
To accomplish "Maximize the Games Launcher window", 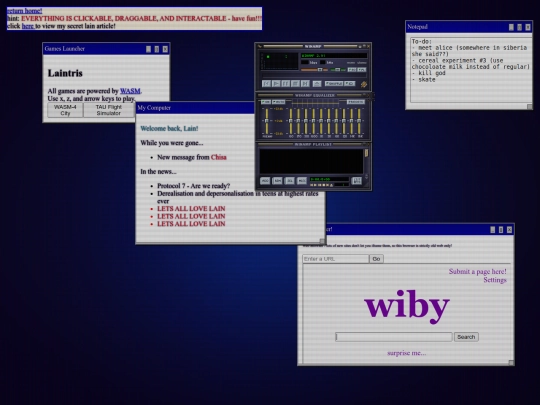I will [157, 49].
